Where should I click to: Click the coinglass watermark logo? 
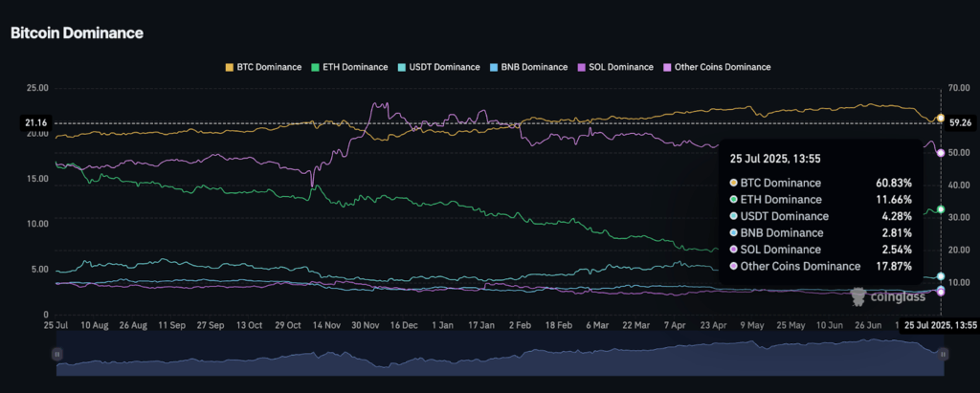885,297
